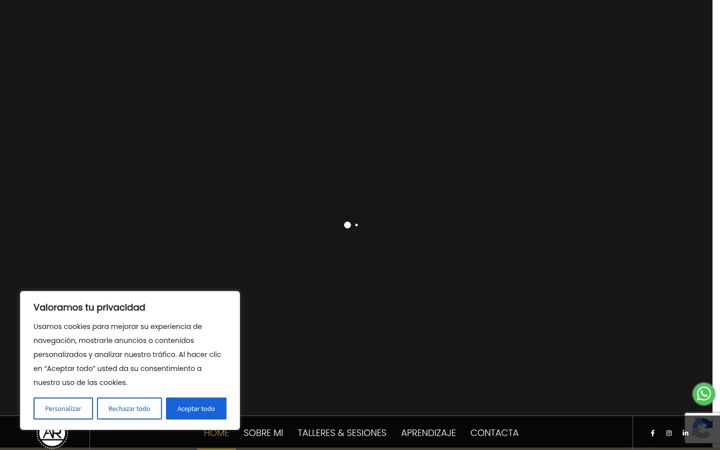Click the reCAPTCHA badge
Viewport: 720px width, 450px height.
pyautogui.click(x=703, y=428)
